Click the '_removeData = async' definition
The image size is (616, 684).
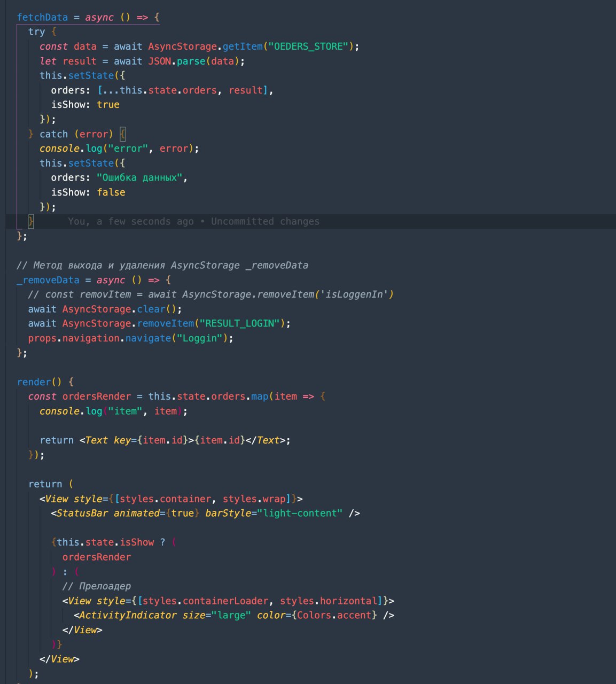pos(71,280)
